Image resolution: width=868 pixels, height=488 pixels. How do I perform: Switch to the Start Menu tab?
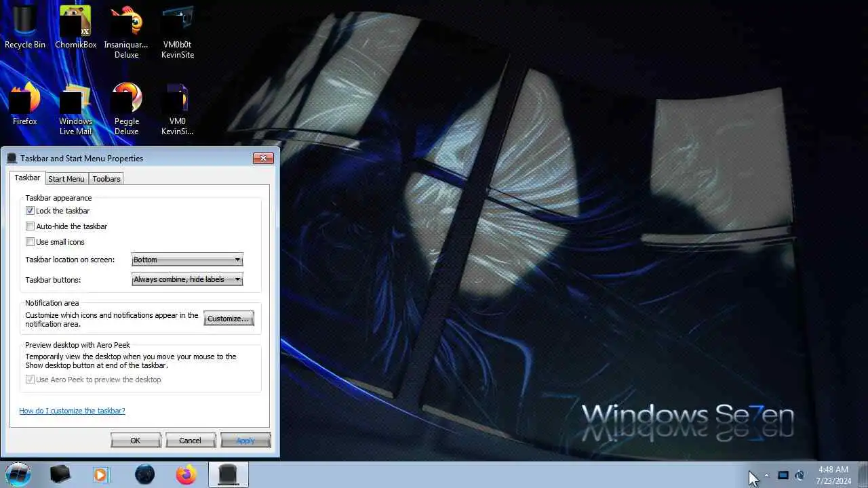click(x=66, y=179)
